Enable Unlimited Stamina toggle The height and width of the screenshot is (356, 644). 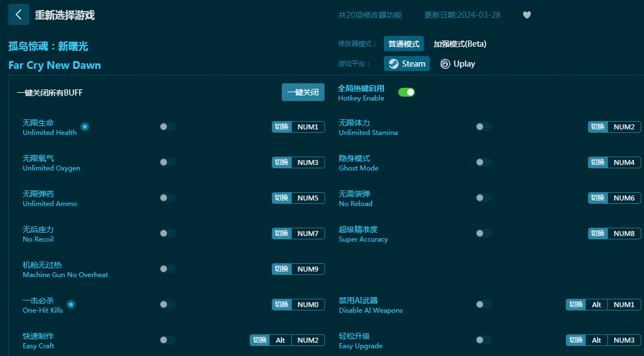coord(483,127)
